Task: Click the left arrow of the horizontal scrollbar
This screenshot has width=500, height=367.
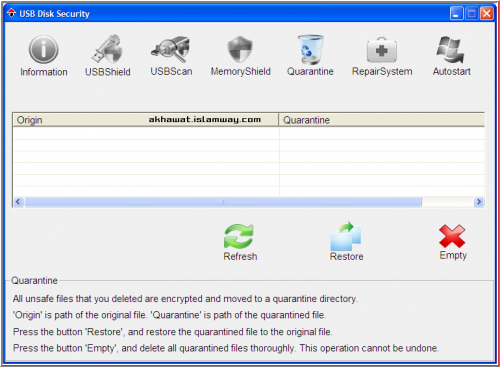Action: pos(18,202)
